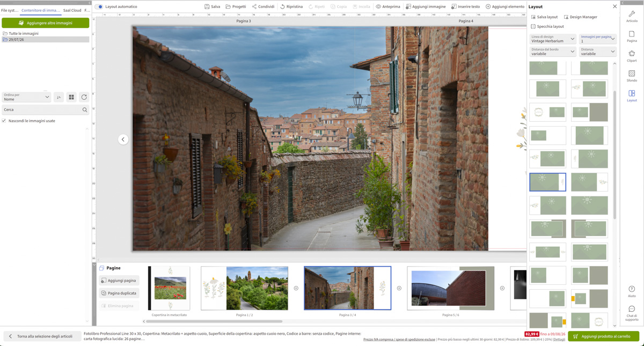Select the Pagina 3 / 4 thumbnail

348,288
